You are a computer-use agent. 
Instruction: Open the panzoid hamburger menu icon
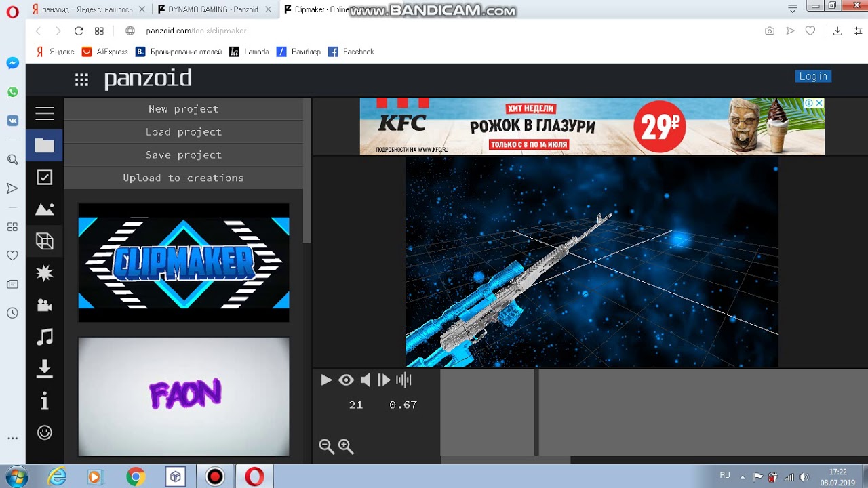click(x=45, y=114)
